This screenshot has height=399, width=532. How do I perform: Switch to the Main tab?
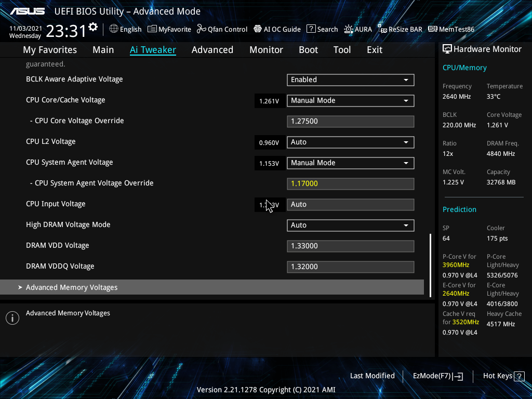coord(103,50)
